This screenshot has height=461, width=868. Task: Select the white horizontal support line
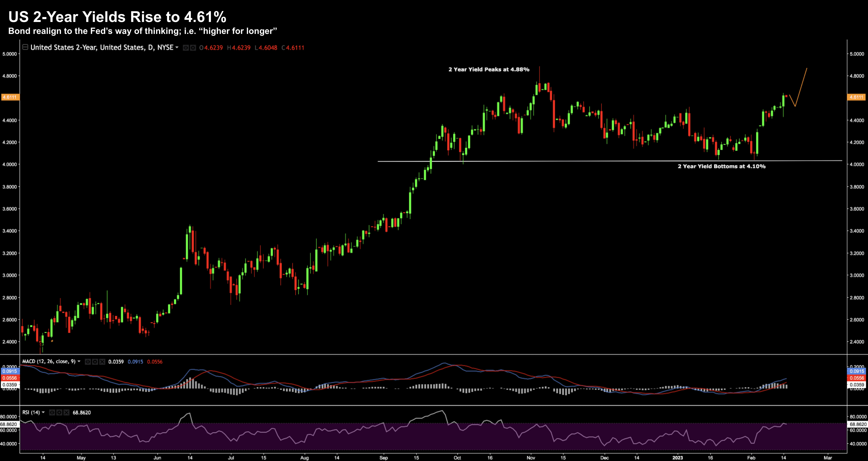(573, 161)
